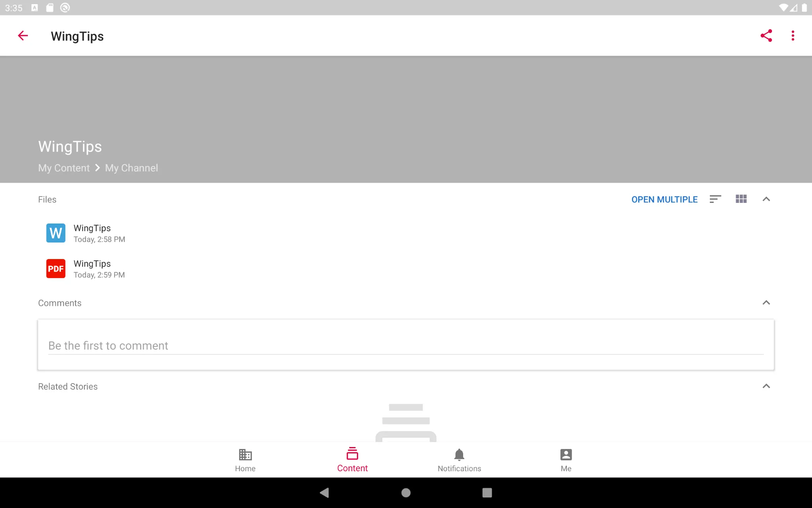Viewport: 812px width, 508px height.
Task: Select the Home tab in bottom nav
Action: point(245,460)
